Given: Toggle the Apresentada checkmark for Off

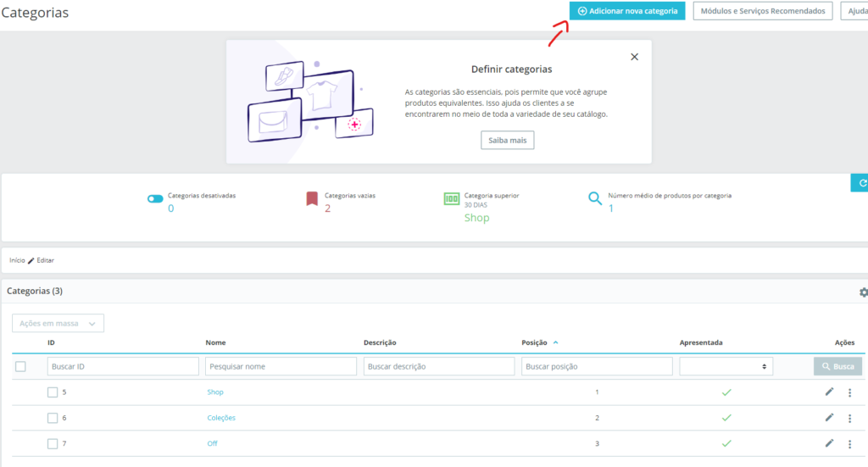Looking at the screenshot, I should click(x=726, y=444).
